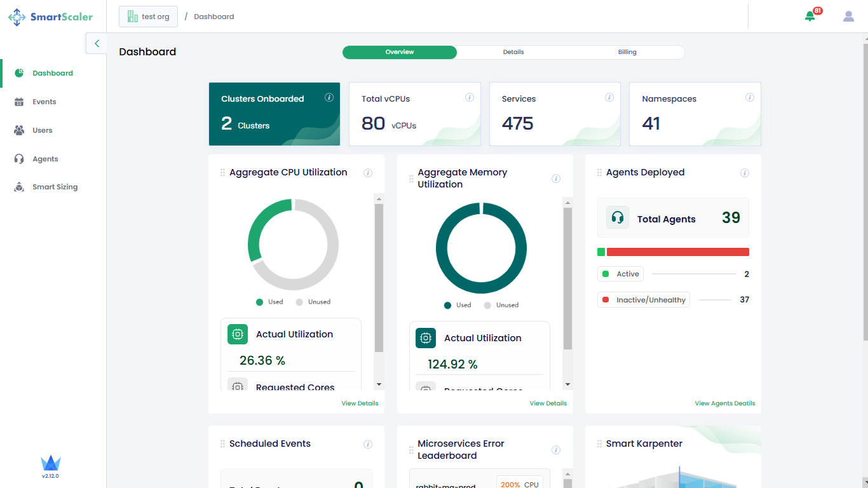Click the SmartScaler logo
The image size is (868, 488).
[50, 17]
